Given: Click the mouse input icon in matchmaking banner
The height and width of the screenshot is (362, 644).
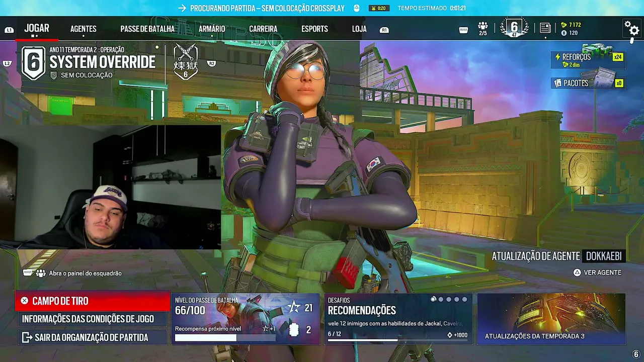Looking at the screenshot, I should click(x=356, y=8).
